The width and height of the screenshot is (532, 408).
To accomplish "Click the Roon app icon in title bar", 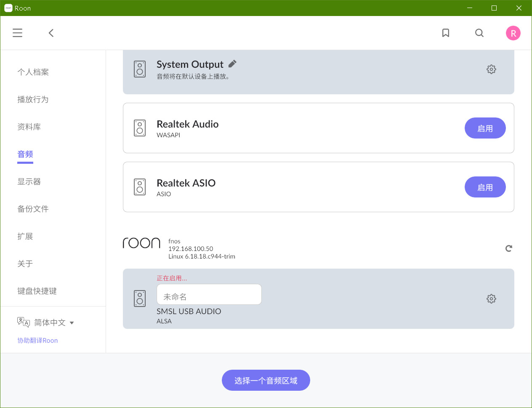I will (8, 8).
